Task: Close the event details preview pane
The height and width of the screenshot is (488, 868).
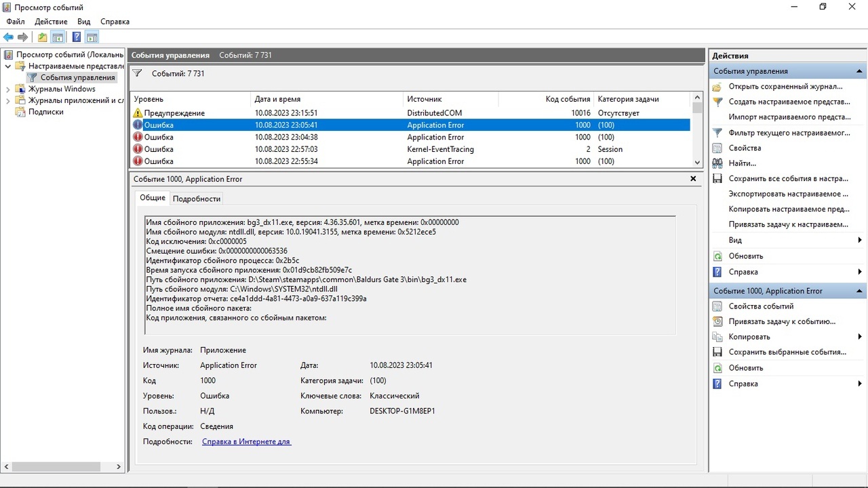Action: 693,179
